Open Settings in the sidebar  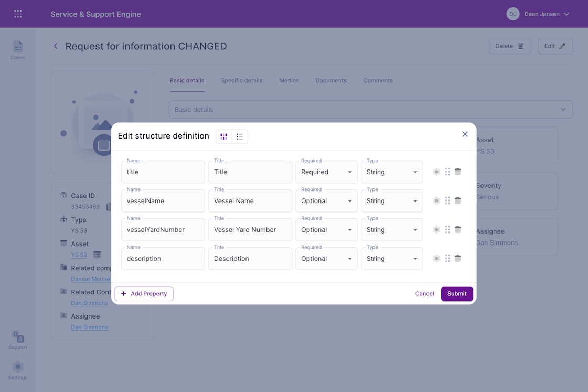(x=18, y=370)
